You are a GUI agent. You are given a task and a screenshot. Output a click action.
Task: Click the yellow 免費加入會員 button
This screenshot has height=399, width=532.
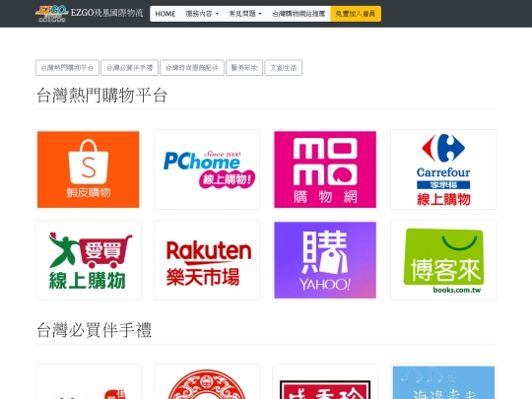356,14
